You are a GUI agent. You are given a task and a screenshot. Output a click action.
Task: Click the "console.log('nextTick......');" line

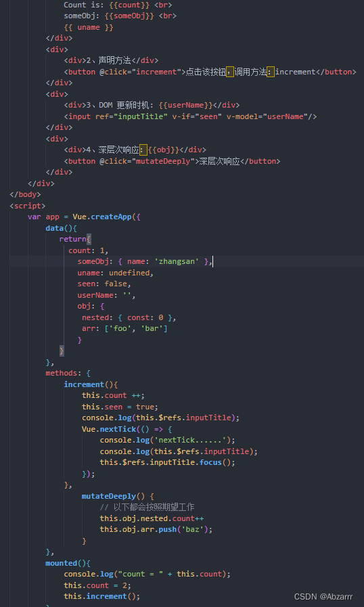click(x=168, y=440)
